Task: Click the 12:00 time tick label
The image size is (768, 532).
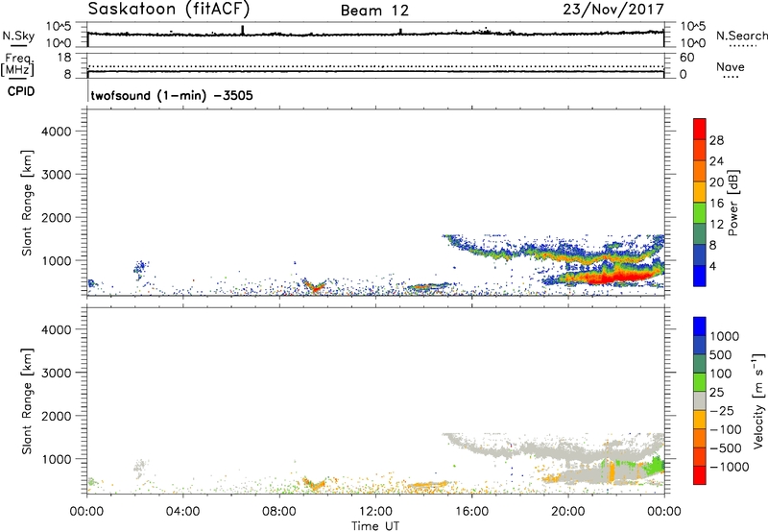Action: tap(375, 512)
